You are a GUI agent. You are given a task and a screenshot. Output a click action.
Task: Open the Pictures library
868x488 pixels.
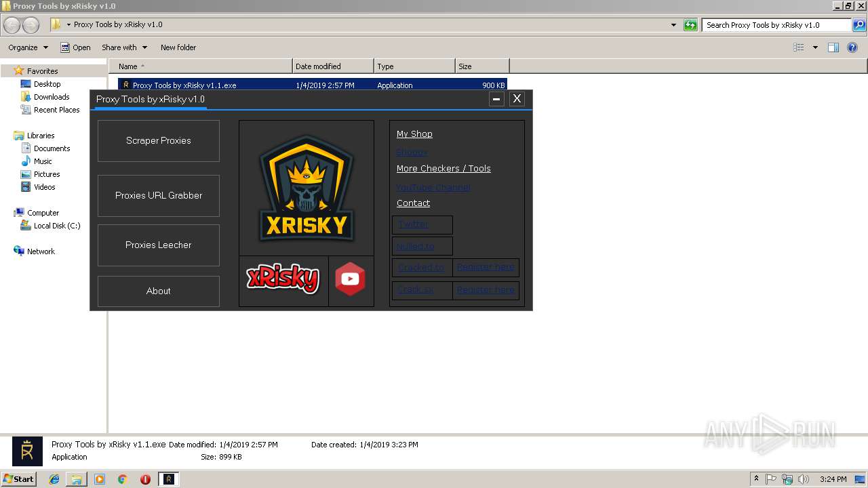point(47,174)
